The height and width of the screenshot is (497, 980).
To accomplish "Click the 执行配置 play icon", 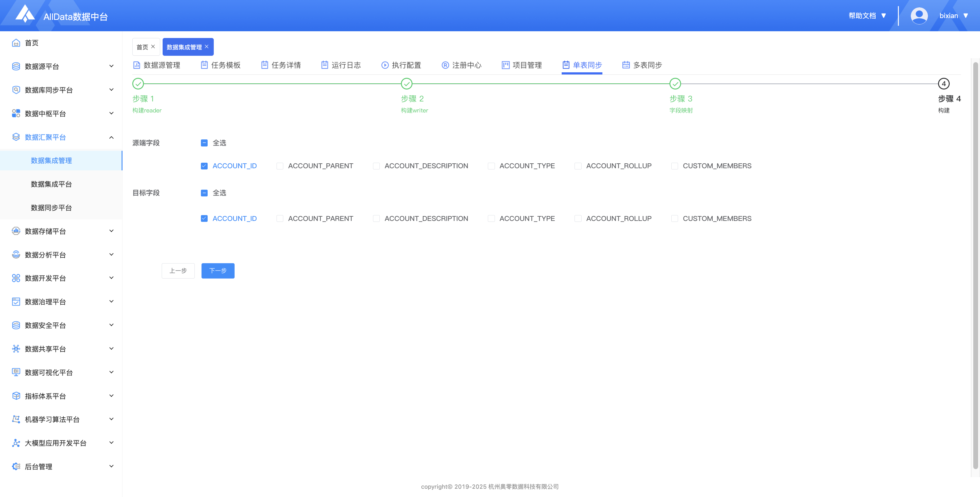I will click(385, 65).
